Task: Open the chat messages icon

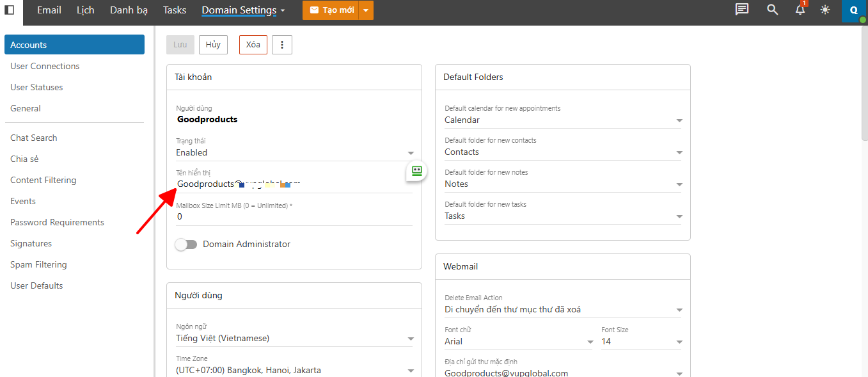Action: pyautogui.click(x=742, y=10)
